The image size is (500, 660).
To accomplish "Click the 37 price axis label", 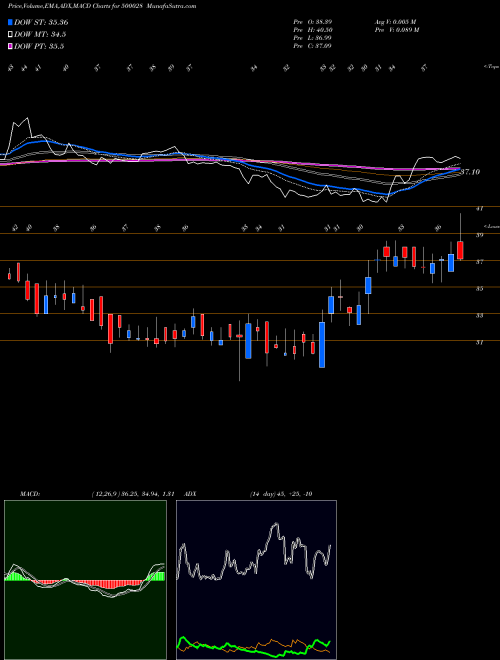I will click(479, 262).
